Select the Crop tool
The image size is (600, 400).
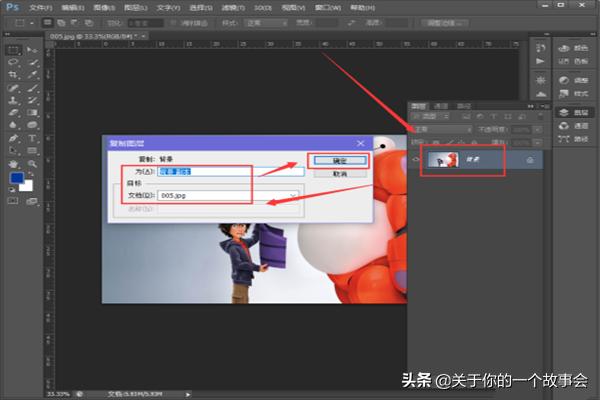[14, 75]
